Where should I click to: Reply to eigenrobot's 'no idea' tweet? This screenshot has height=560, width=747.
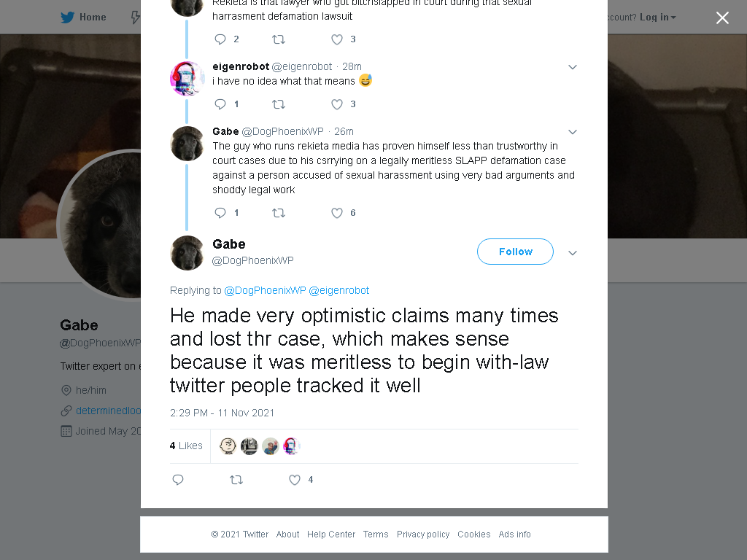click(220, 104)
